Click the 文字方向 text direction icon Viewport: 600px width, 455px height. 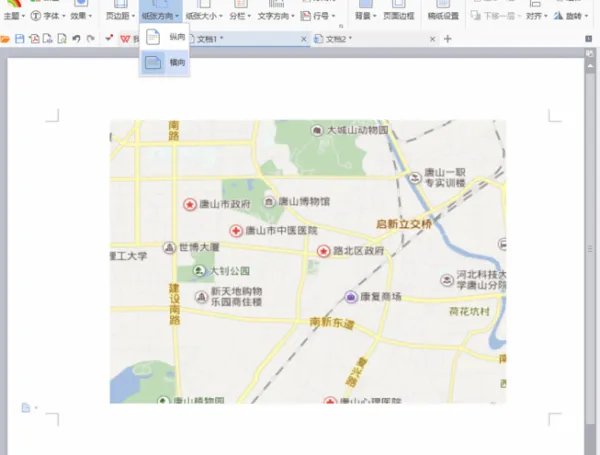276,4
